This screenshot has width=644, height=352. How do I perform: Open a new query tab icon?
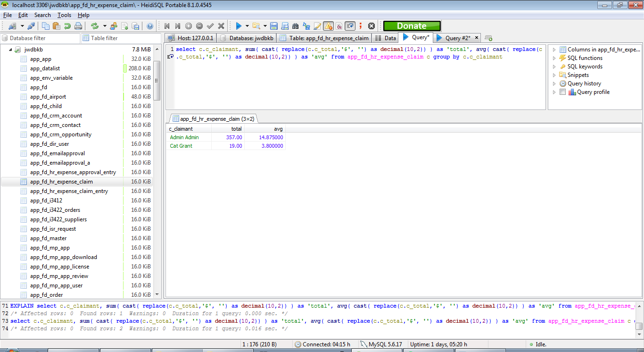point(488,38)
